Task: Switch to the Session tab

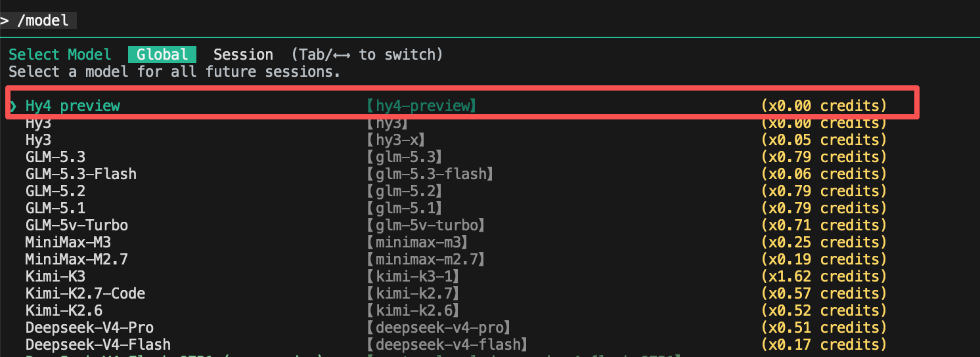Action: (243, 54)
